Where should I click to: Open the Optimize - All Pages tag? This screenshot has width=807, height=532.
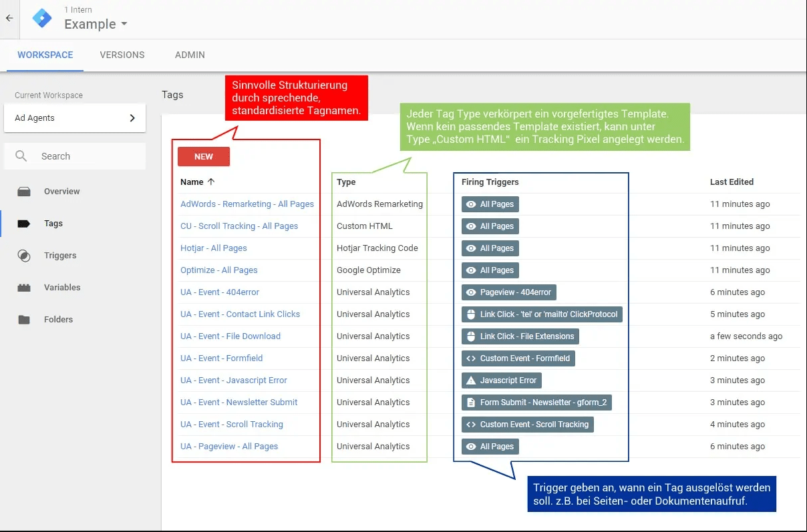219,270
